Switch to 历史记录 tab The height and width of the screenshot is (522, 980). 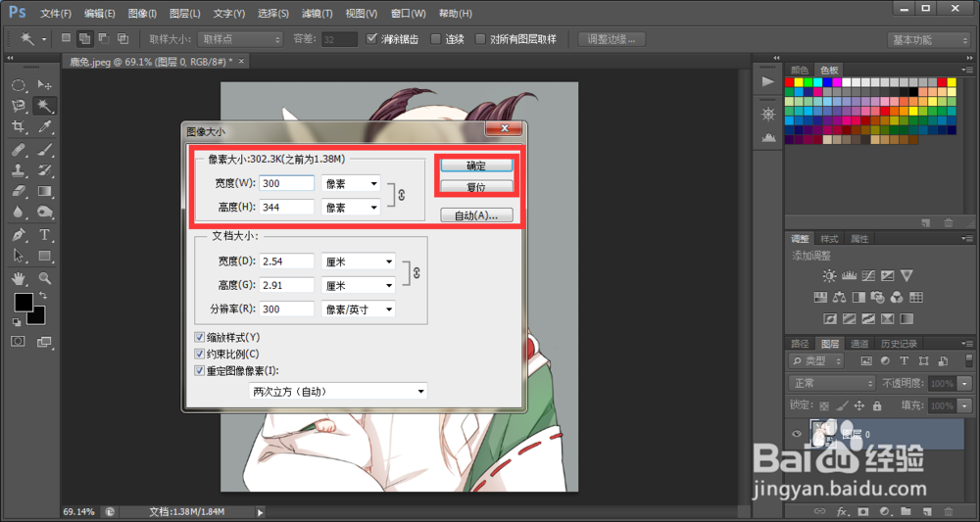pyautogui.click(x=899, y=344)
